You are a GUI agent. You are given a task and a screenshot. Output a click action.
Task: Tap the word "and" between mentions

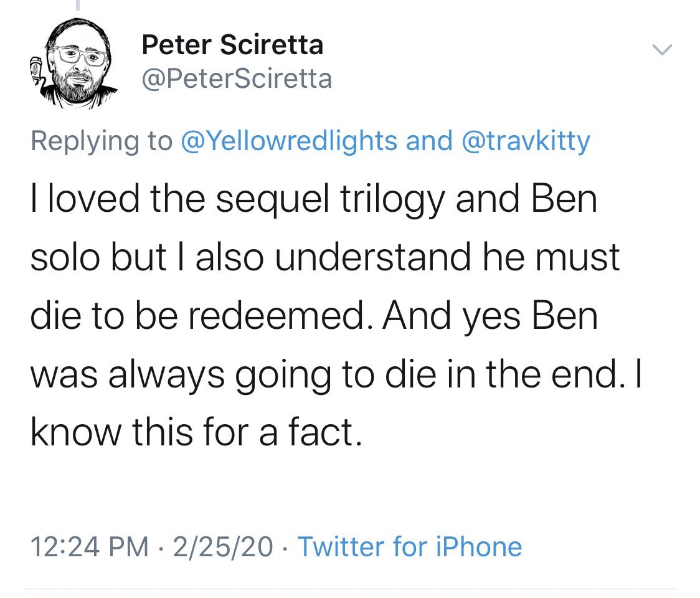428,141
